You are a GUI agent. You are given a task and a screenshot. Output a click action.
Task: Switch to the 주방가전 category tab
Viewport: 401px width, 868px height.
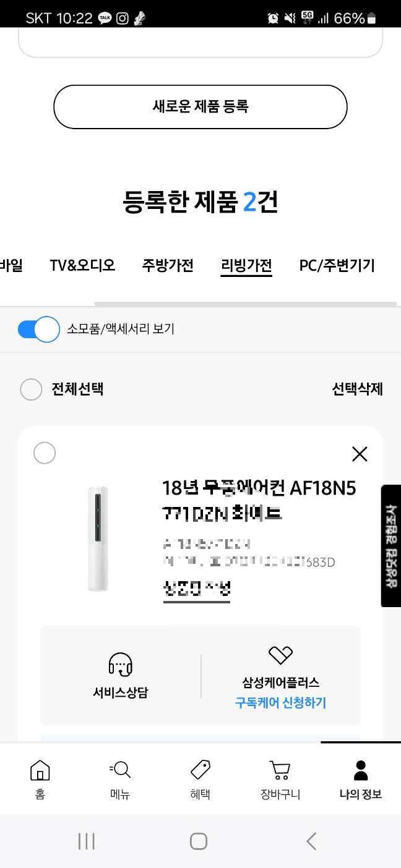(x=168, y=265)
